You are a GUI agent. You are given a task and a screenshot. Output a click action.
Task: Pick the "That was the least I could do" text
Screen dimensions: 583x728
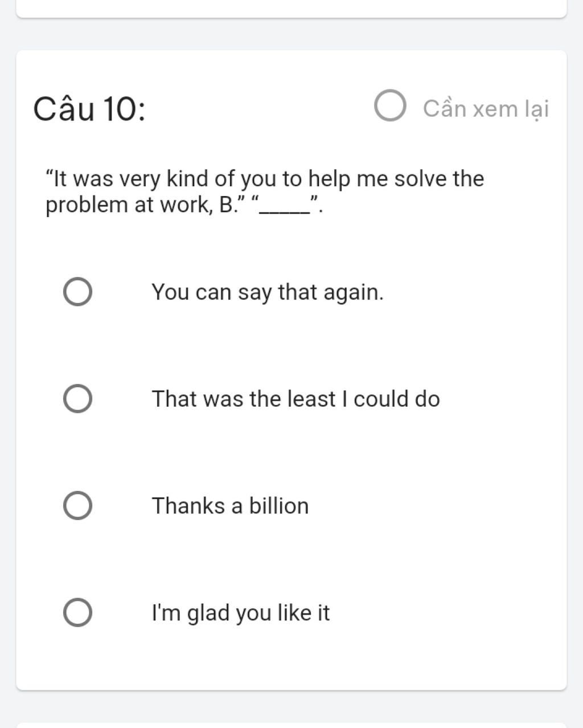pyautogui.click(x=295, y=399)
